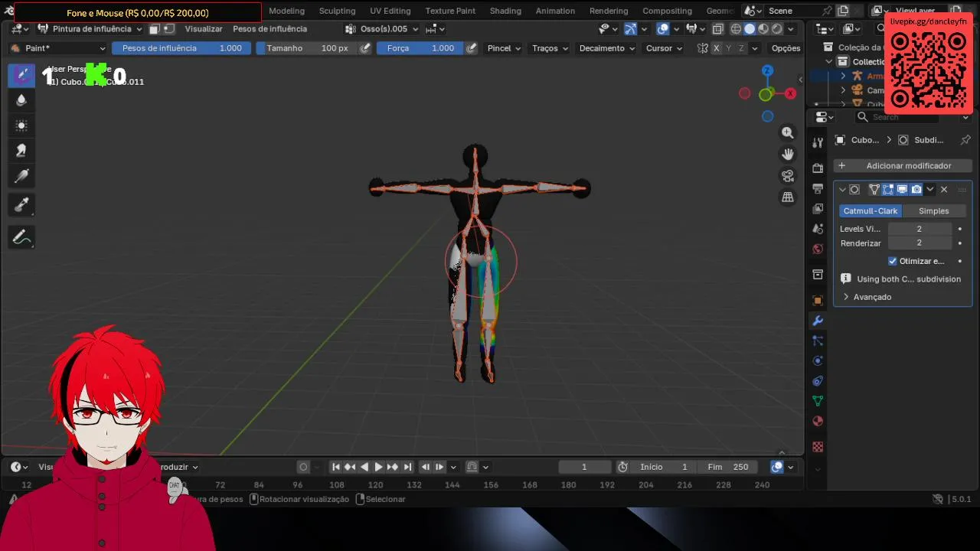Screen dimensions: 980x551
Task: Open the Pintura de influência mode dropdown
Action: [90, 29]
